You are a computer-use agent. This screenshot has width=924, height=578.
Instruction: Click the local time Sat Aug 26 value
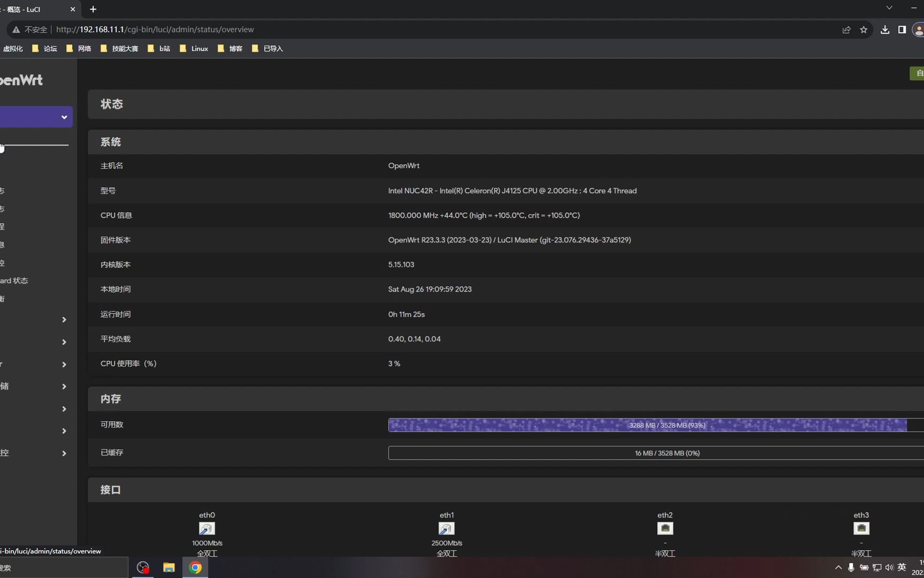pos(430,290)
